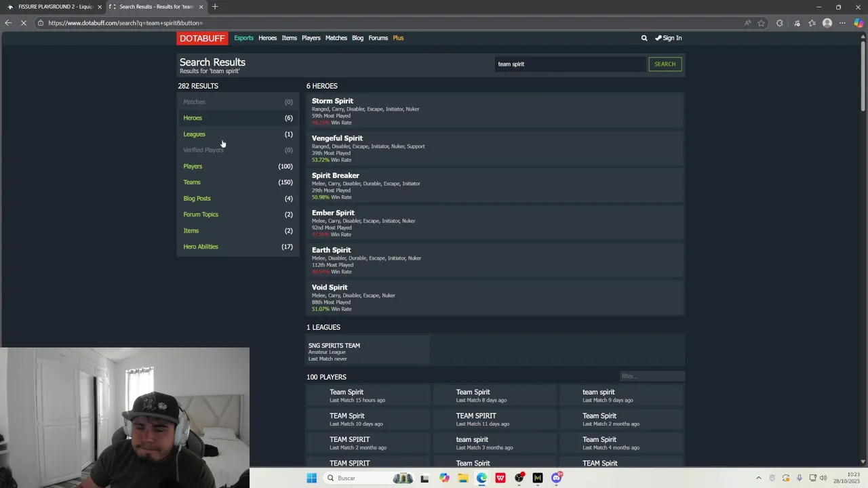
Task: Open the Read aloud icon in the address bar
Action: tap(747, 23)
